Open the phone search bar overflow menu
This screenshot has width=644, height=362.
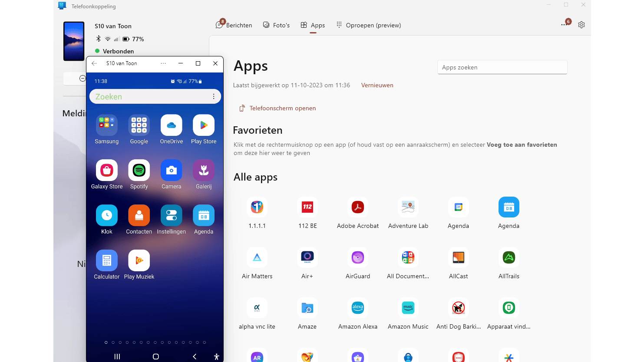click(214, 97)
